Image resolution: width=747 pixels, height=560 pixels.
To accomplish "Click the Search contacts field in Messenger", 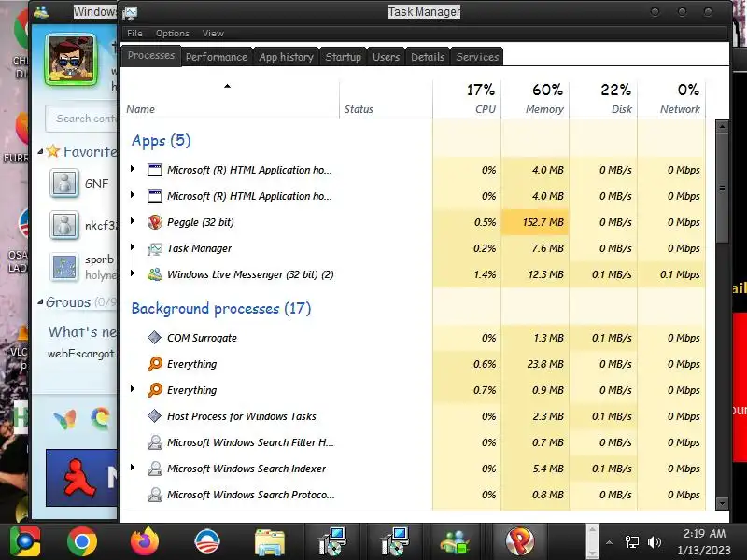I will (81, 119).
